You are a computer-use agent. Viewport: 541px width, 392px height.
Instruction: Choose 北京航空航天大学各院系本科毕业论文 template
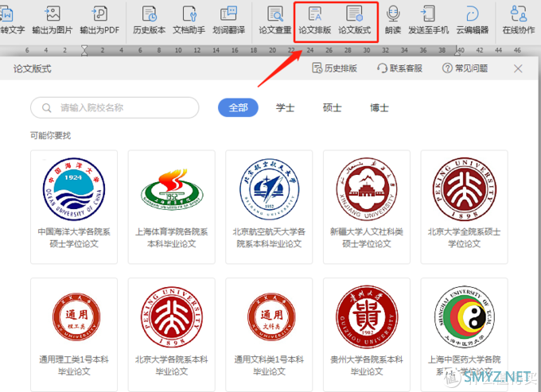pos(269,207)
